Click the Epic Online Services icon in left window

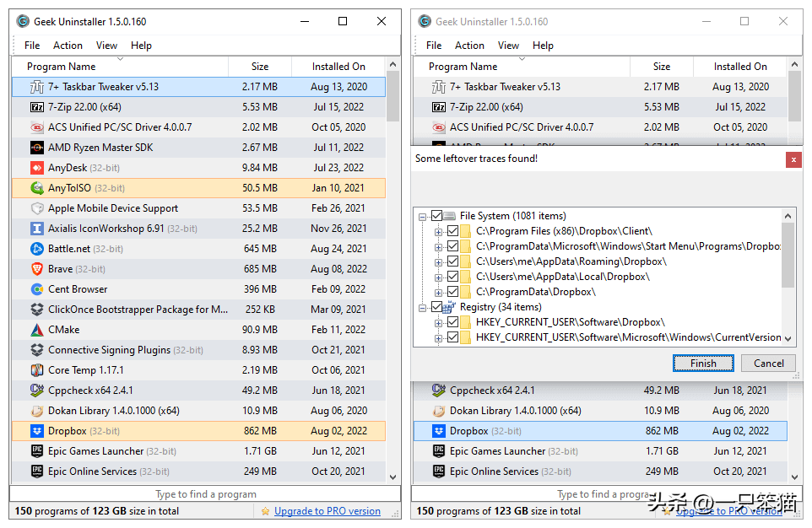pos(37,471)
